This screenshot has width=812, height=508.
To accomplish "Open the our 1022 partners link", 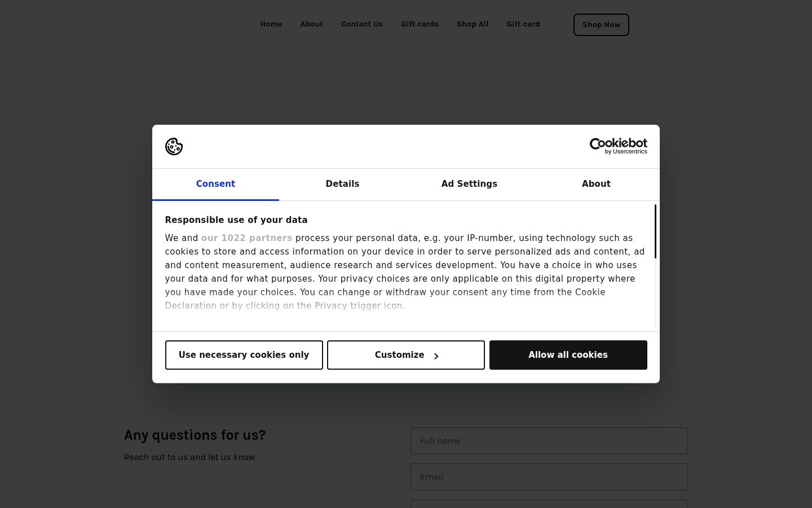I will tap(246, 238).
